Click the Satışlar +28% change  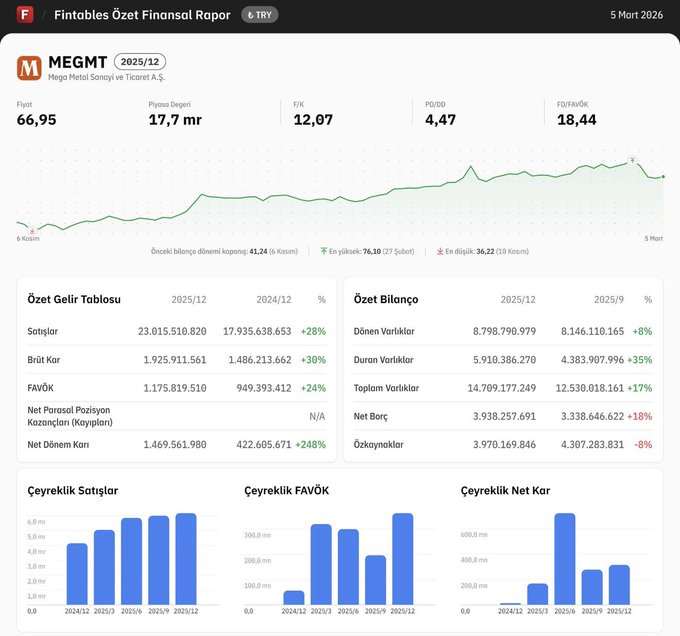click(x=313, y=331)
